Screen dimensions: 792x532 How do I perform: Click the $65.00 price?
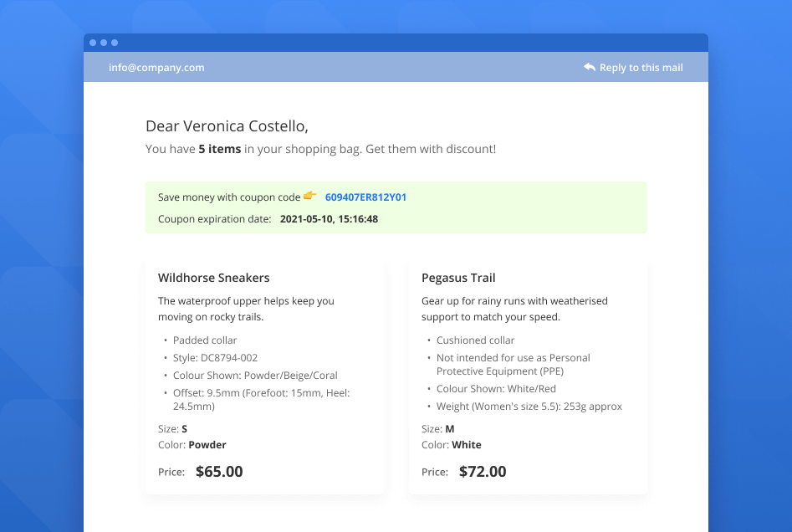219,472
